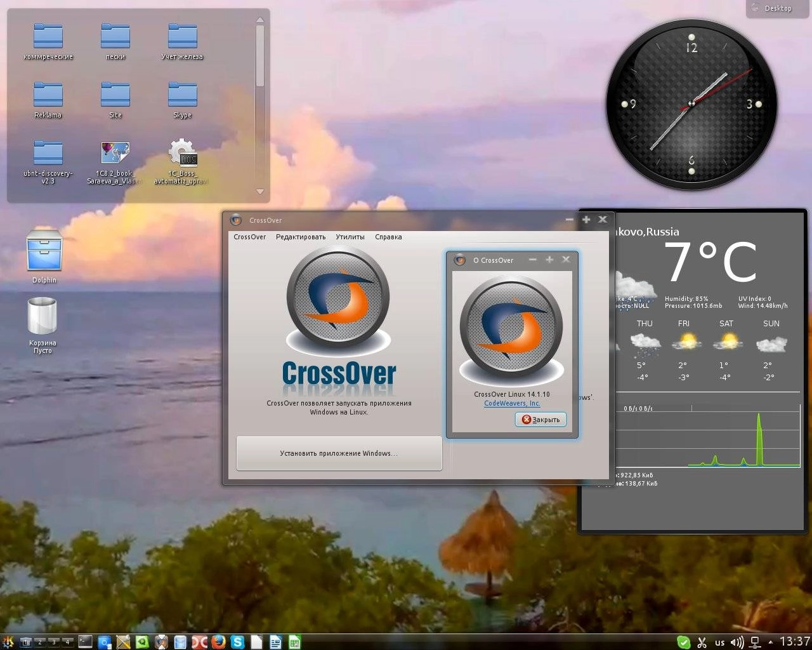Switch to virtual desktop 3
Screen dimensions: 812x650
point(54,642)
